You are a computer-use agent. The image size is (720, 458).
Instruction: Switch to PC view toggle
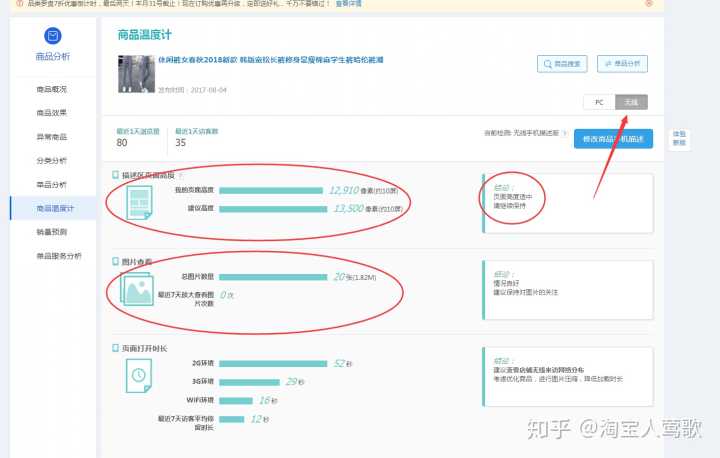point(598,102)
